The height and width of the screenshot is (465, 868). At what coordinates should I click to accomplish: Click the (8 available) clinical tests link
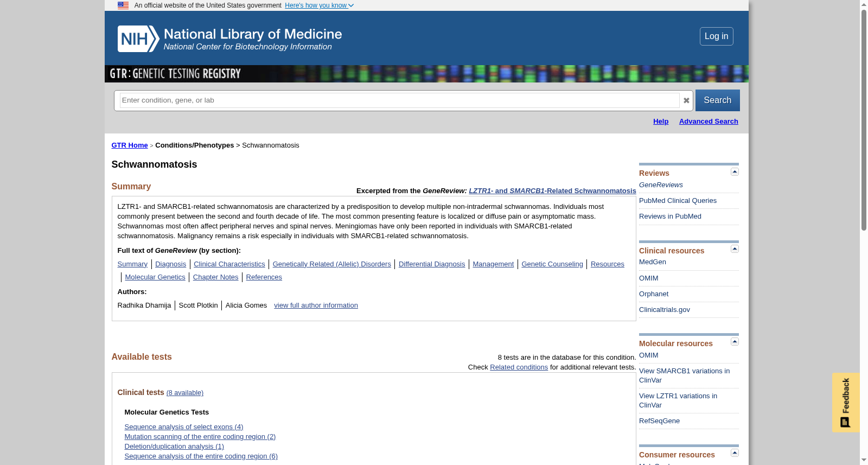(185, 393)
